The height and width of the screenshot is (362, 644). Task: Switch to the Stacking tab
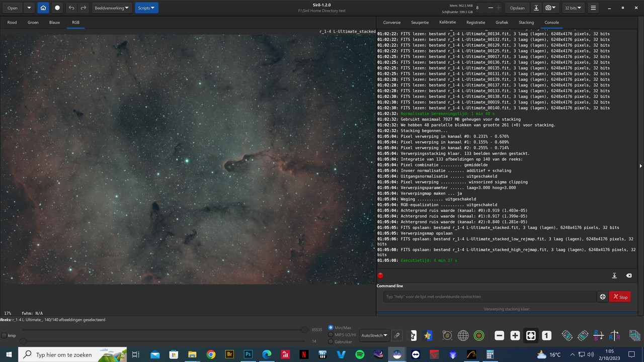(x=526, y=22)
